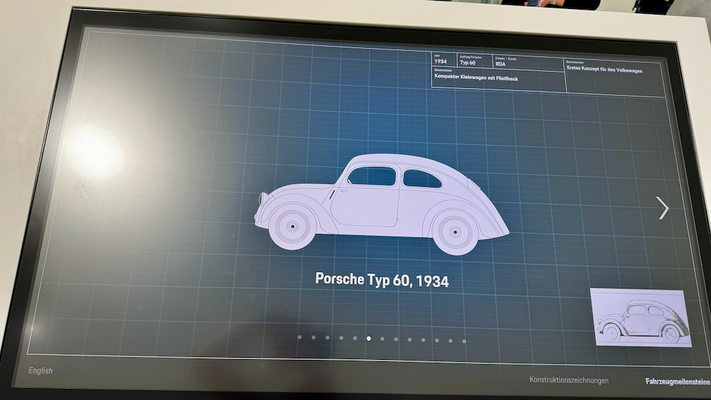Click 'Erstes Konzept für den Volkswagen' text
This screenshot has height=400, width=711.
(x=604, y=69)
